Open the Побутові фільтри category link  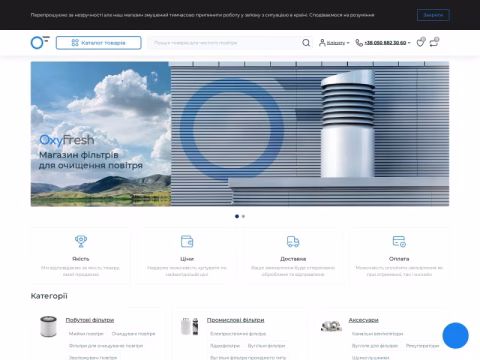(90, 320)
